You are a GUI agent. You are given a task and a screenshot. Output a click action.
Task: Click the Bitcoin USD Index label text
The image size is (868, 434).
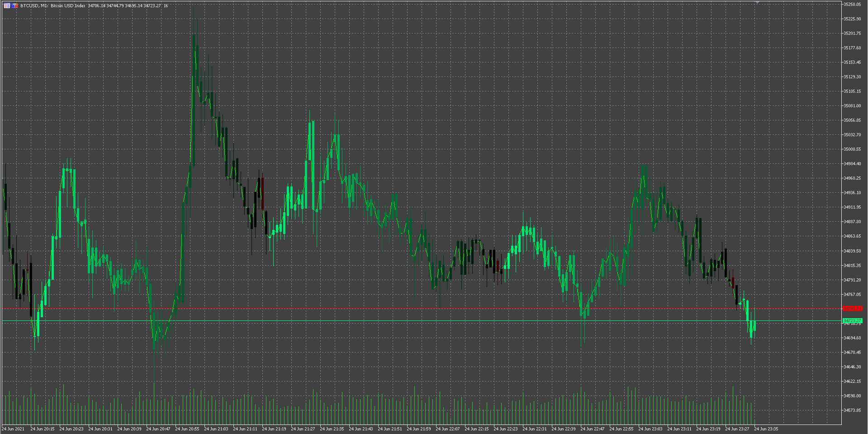tap(66, 6)
